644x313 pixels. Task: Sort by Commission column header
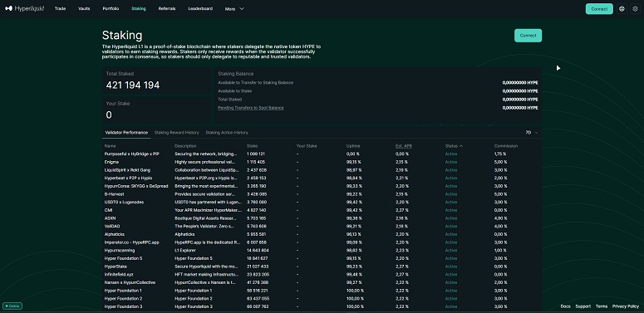tap(506, 146)
